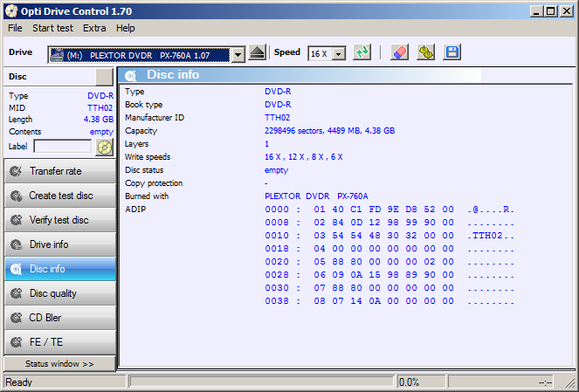579x392 pixels.
Task: Open the FE / TE test
Action: pyautogui.click(x=60, y=342)
